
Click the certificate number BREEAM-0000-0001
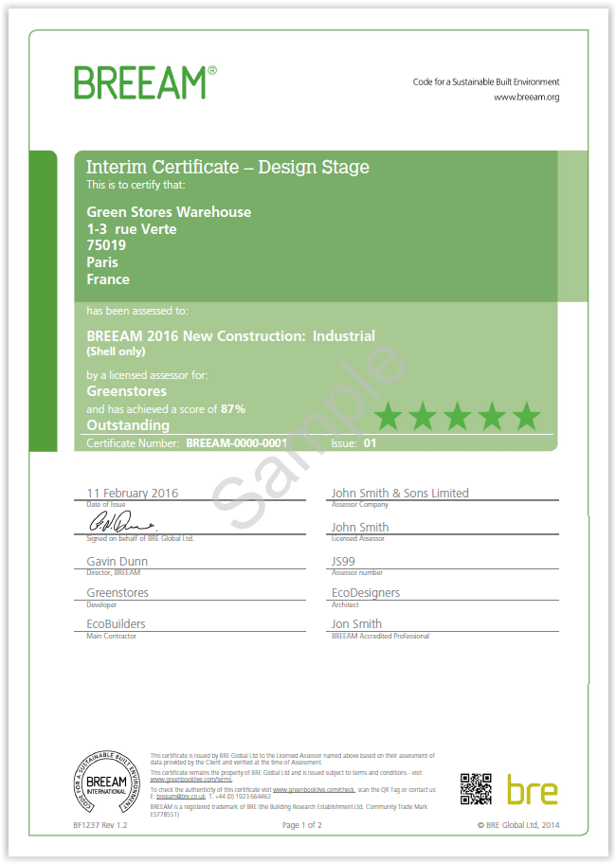(236, 442)
